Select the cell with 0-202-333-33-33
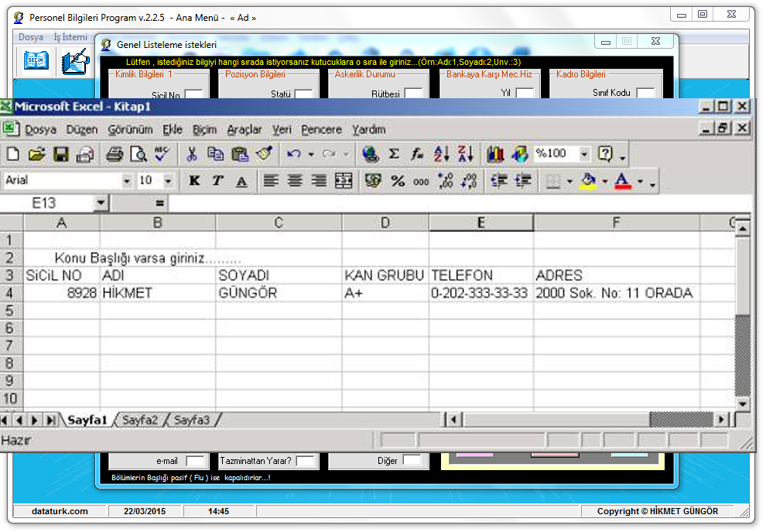766x532 pixels. click(481, 293)
